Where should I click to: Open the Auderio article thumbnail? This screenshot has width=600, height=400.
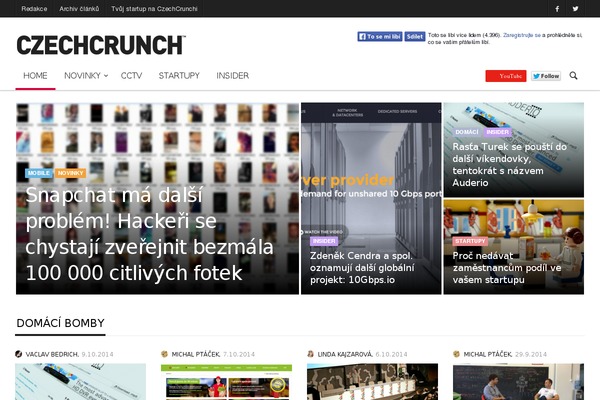[x=514, y=150]
